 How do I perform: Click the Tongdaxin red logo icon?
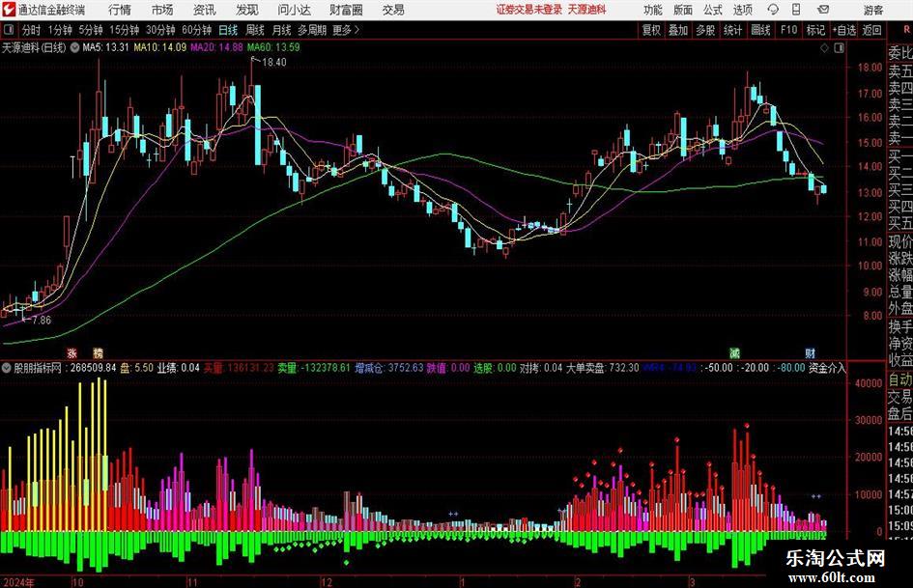coord(9,10)
